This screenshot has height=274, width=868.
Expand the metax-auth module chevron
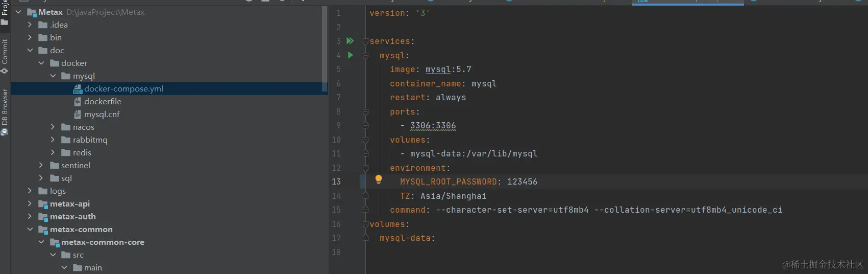click(x=30, y=216)
